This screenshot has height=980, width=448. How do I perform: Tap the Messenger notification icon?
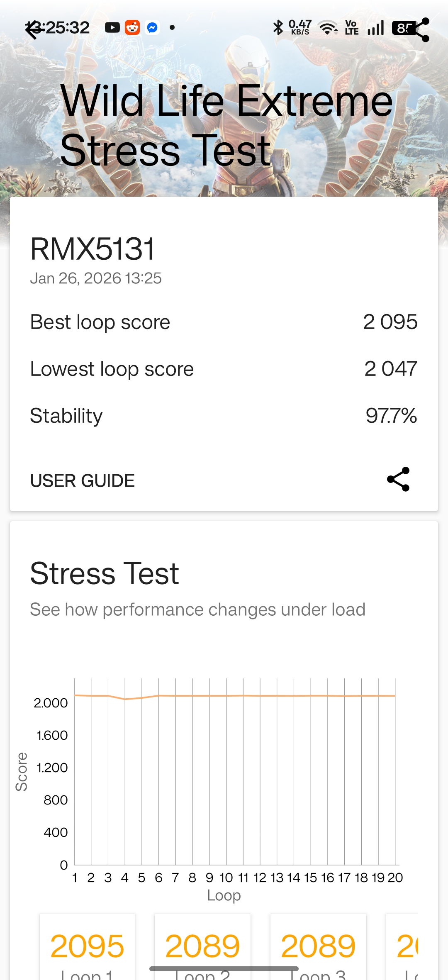point(152,28)
